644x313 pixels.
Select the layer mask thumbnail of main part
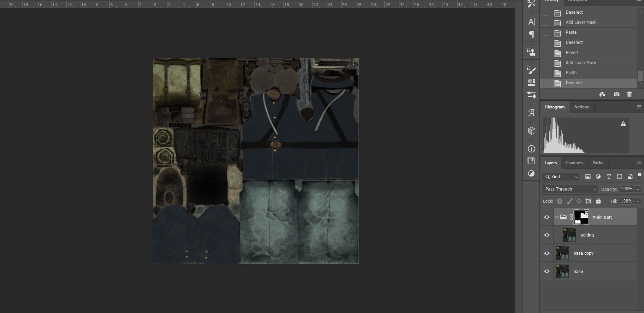pos(582,217)
